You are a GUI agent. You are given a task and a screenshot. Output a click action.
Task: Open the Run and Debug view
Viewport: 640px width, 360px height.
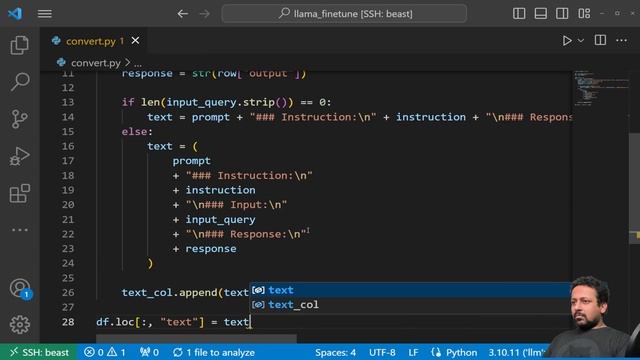pyautogui.click(x=20, y=156)
